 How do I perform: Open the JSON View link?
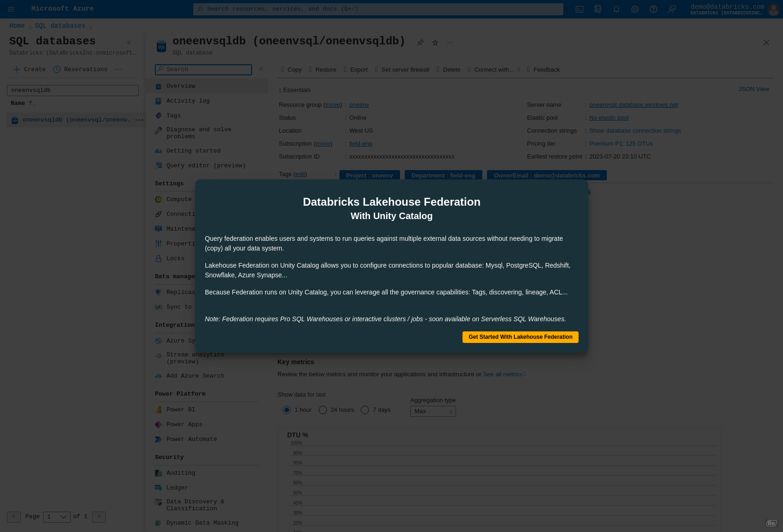point(753,89)
